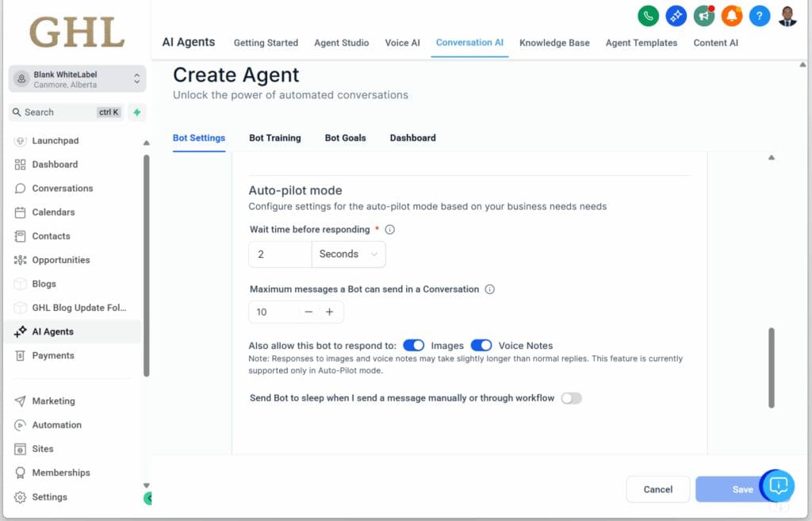812x521 pixels.
Task: Expand the Blank WhiteLabel account switcher
Action: pos(76,79)
